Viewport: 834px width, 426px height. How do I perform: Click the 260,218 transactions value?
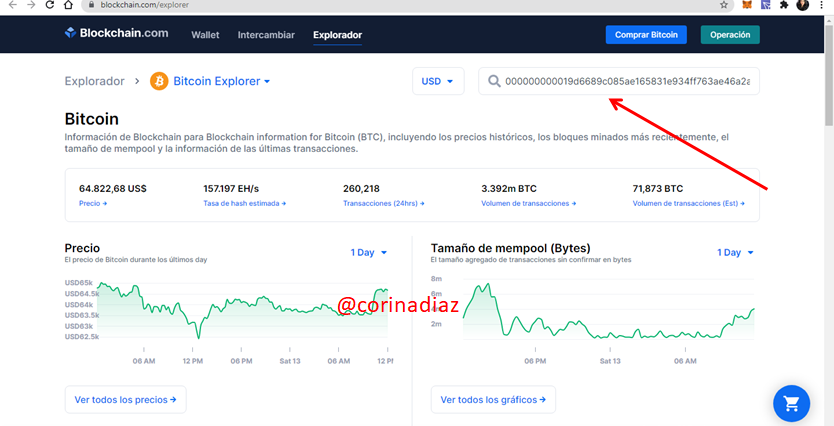(x=361, y=188)
